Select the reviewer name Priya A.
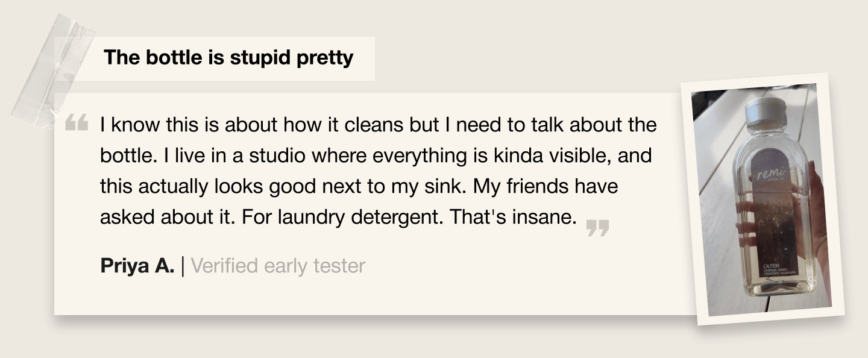This screenshot has height=358, width=868. [137, 265]
